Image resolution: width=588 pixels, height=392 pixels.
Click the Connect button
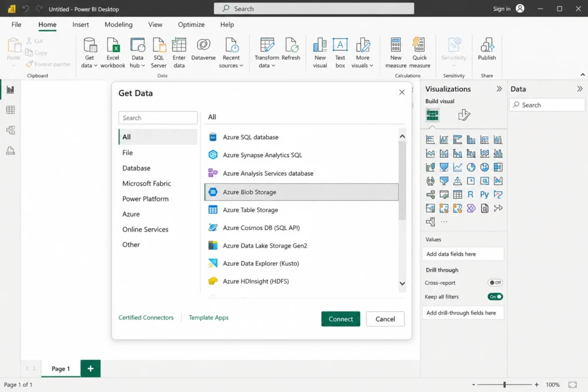[341, 319]
